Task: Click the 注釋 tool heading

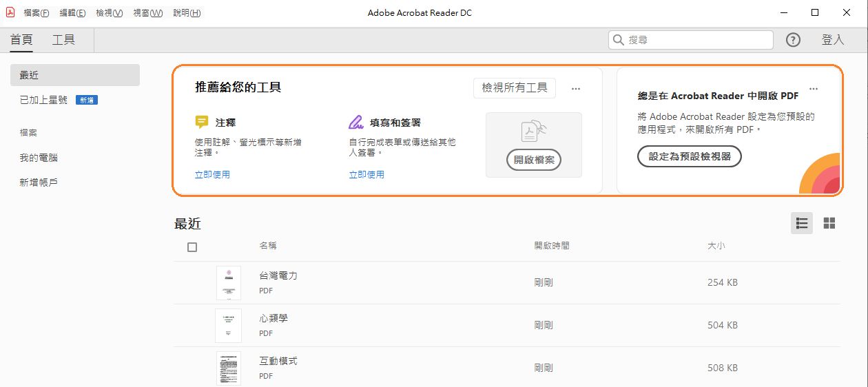Action: (225, 123)
